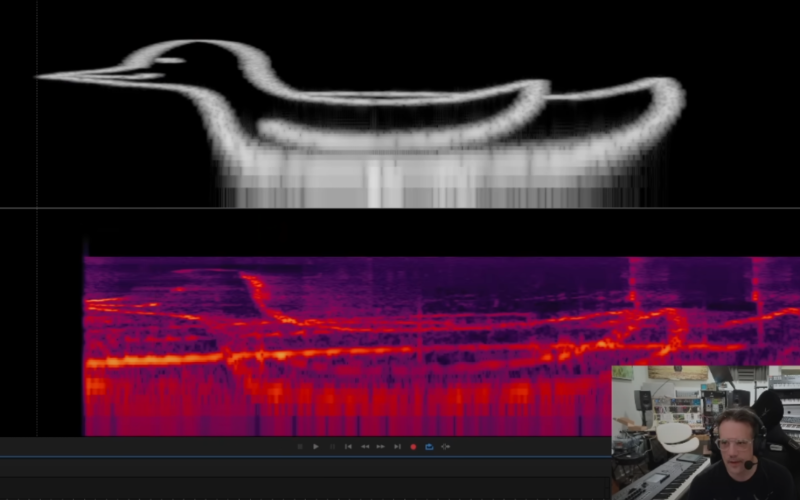Start recording with the red Record button
The image size is (800, 500).
[413, 446]
